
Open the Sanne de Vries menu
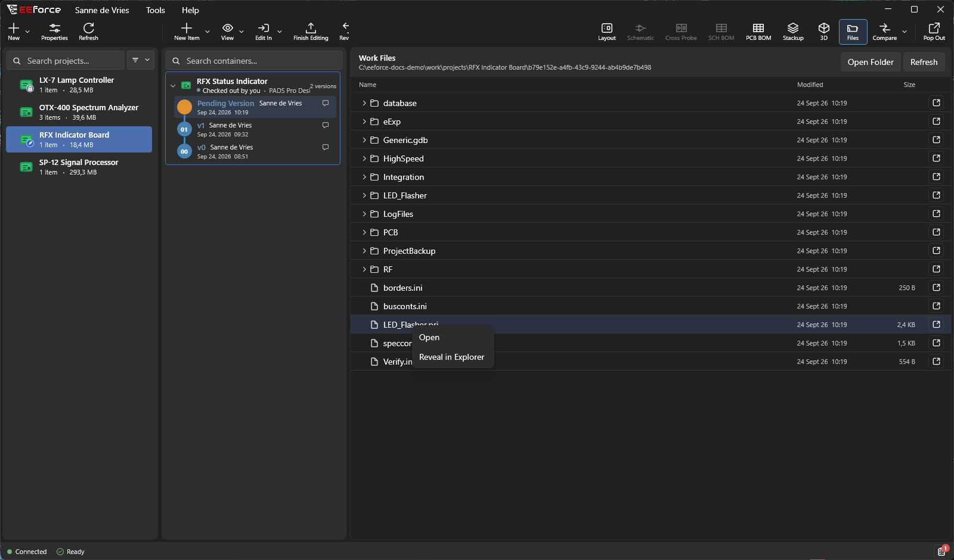coord(102,10)
